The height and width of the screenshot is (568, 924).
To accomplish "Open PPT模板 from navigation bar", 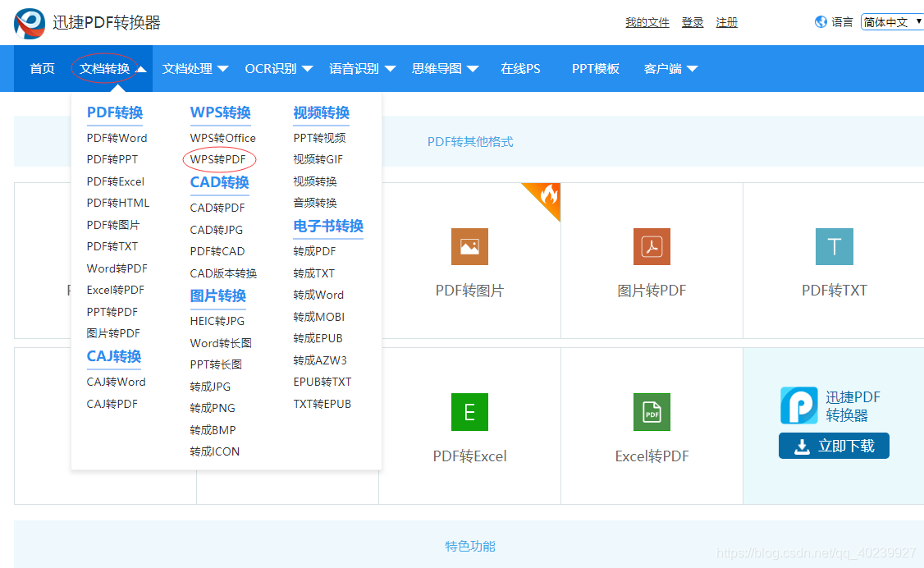I will point(595,68).
